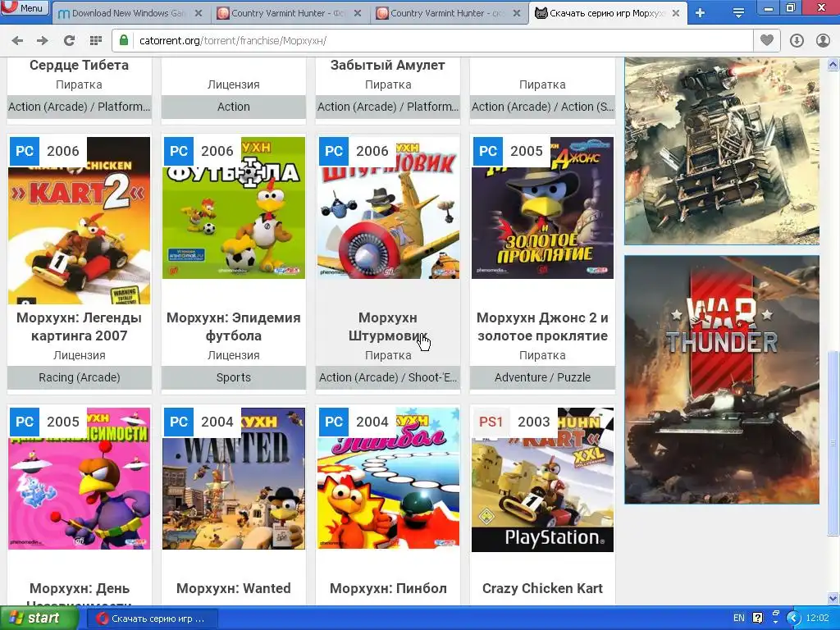Screen dimensions: 840x630
Task: Open link Сердце Тибета
Action: [x=80, y=65]
